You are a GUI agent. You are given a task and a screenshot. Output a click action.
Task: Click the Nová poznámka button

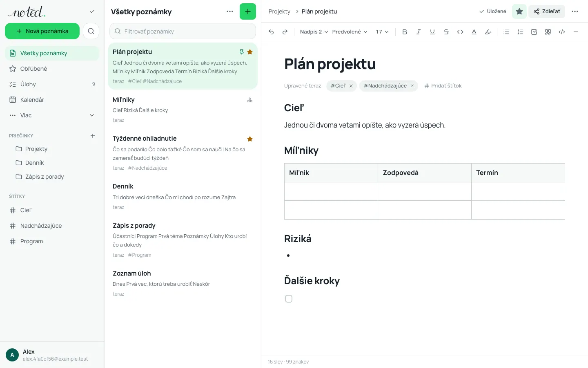point(42,31)
